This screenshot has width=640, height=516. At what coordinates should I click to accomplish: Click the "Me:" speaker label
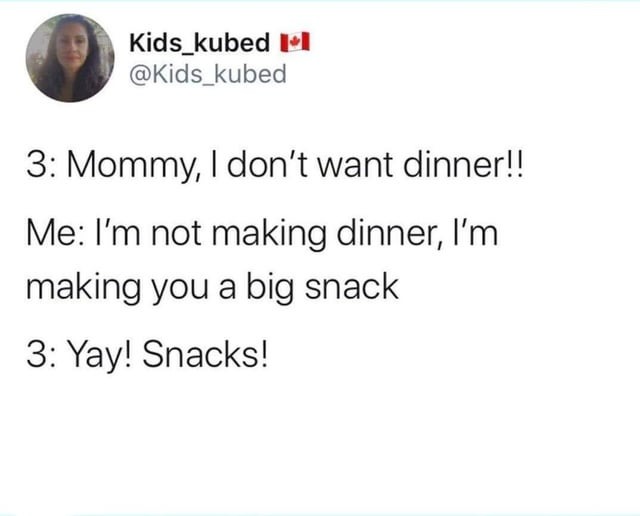(56, 234)
